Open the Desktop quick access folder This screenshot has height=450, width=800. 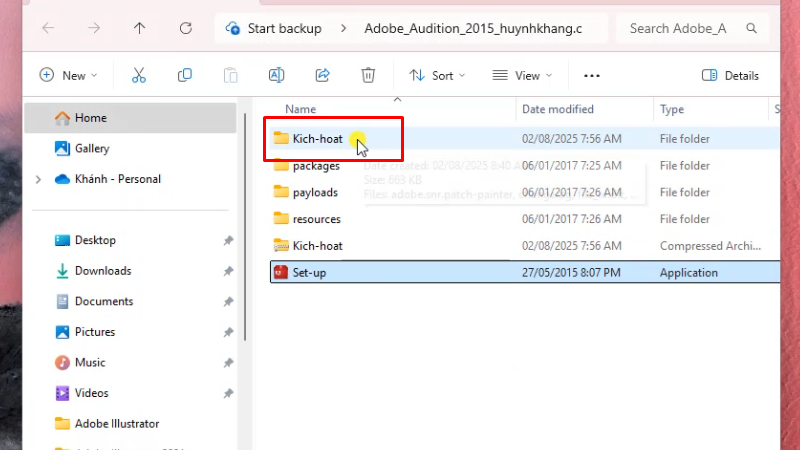point(95,240)
